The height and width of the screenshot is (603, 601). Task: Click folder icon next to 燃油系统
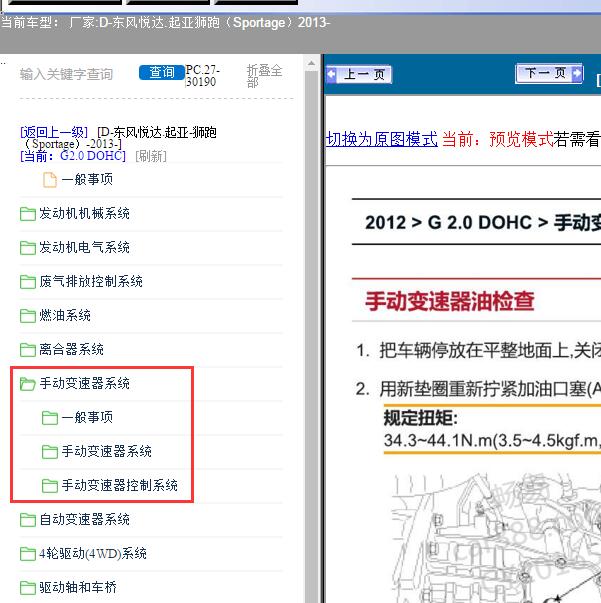coord(28,316)
